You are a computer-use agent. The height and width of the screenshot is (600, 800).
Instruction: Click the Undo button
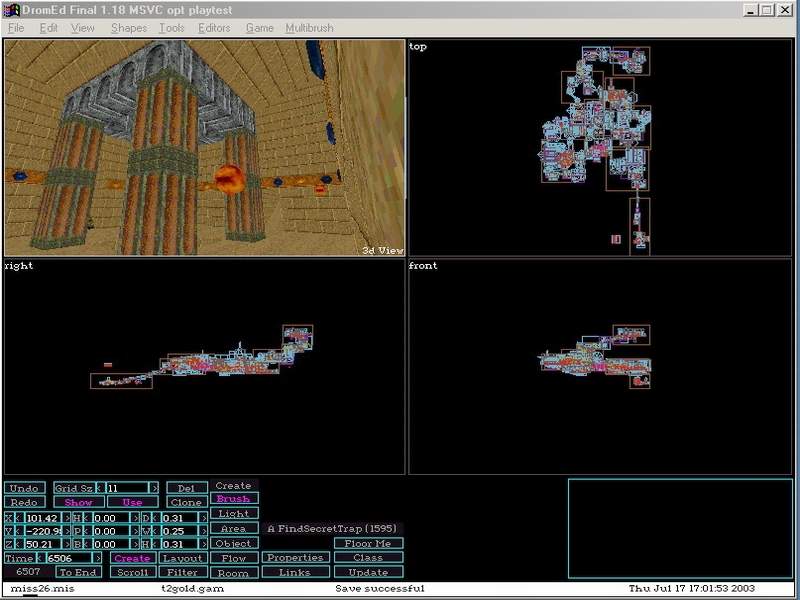tap(24, 488)
